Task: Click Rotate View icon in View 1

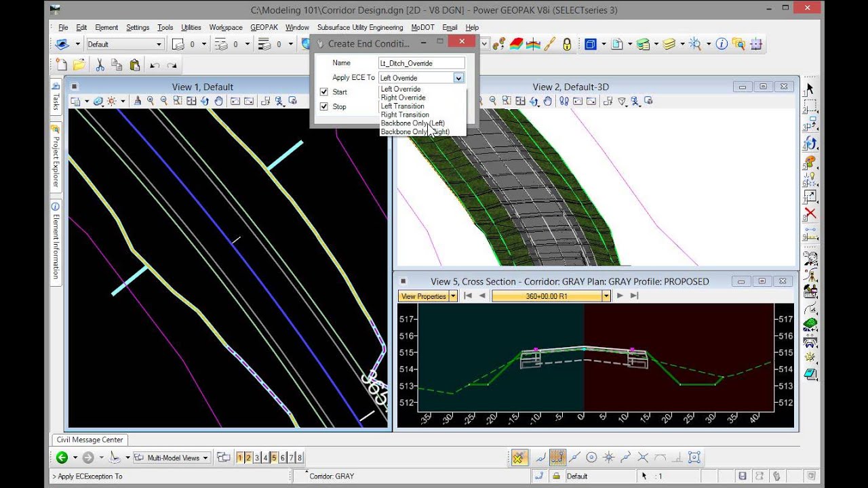Action: [x=205, y=101]
